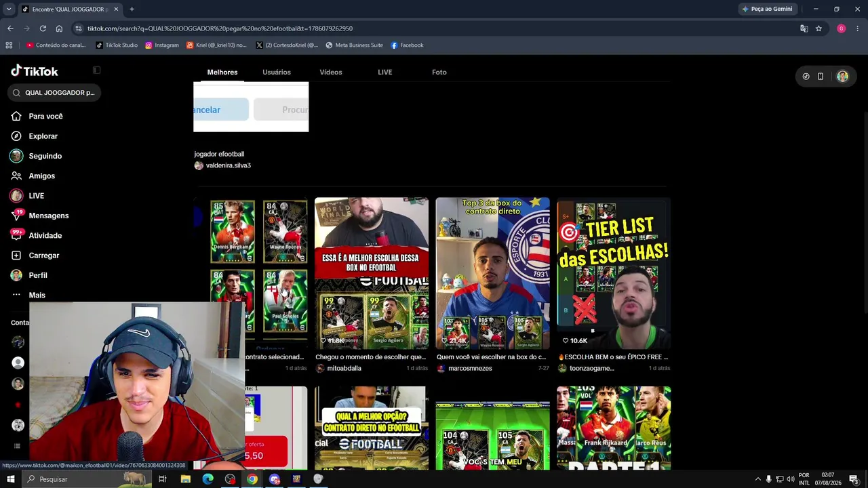Image resolution: width=868 pixels, height=488 pixels.
Task: Open the Chrome profile G avatar
Action: tap(842, 28)
